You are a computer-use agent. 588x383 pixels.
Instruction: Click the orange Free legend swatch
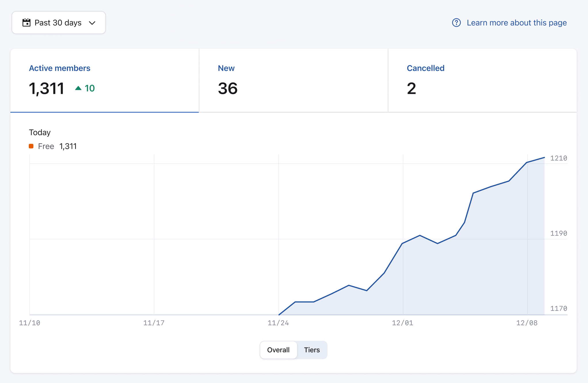pos(31,146)
